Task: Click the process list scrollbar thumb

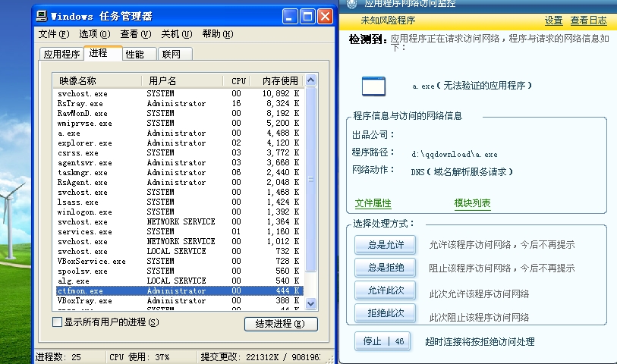Action: coord(311,179)
